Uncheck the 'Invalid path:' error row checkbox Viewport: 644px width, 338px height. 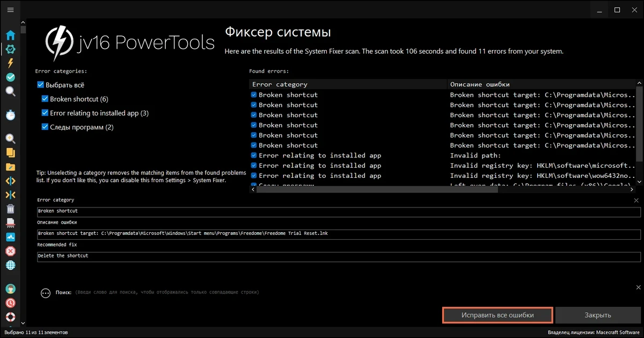point(254,155)
